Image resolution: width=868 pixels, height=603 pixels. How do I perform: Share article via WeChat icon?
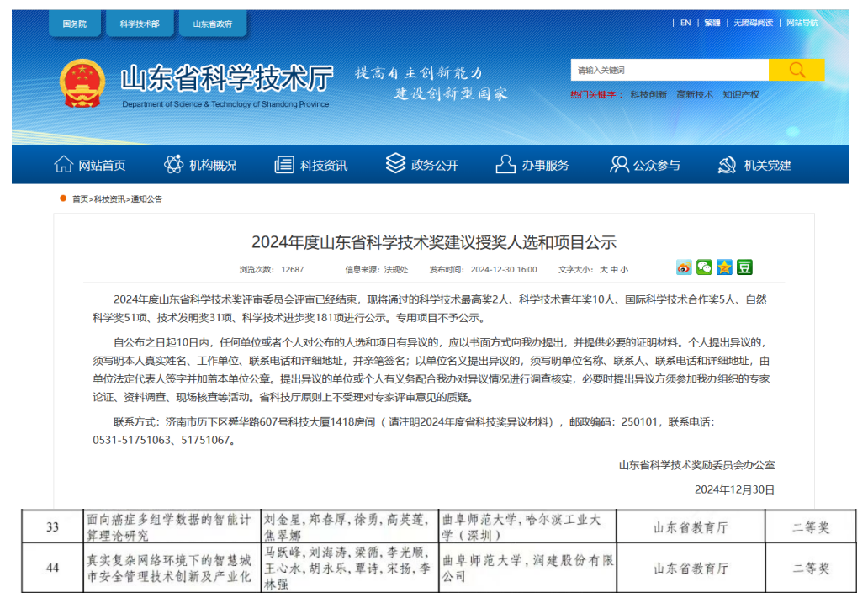[704, 267]
